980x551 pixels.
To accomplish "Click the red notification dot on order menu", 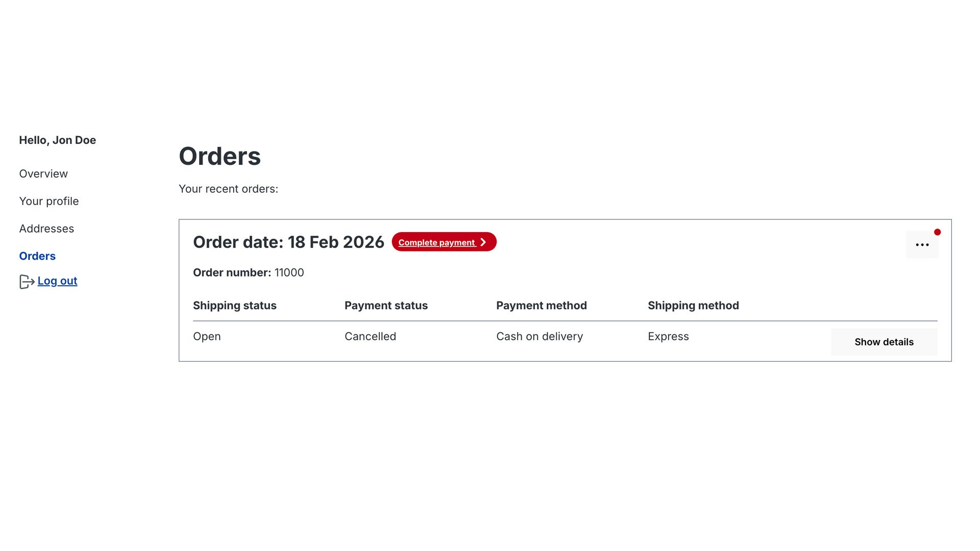I will 937,232.
